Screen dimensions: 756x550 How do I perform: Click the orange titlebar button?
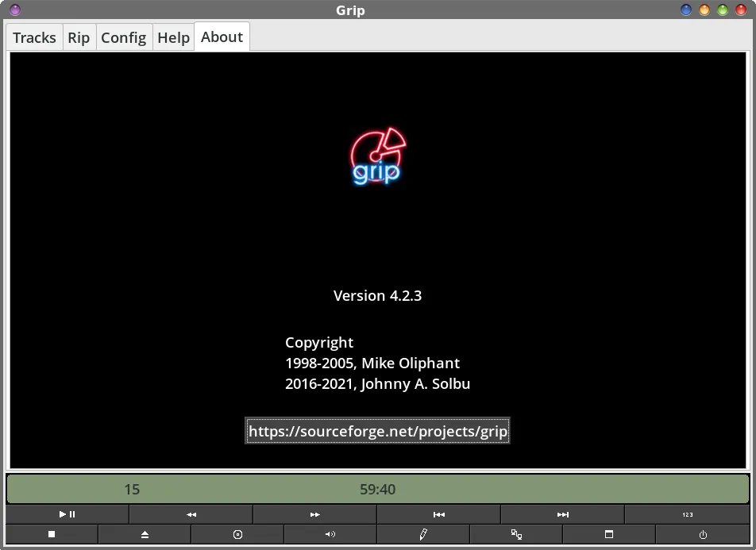(704, 10)
